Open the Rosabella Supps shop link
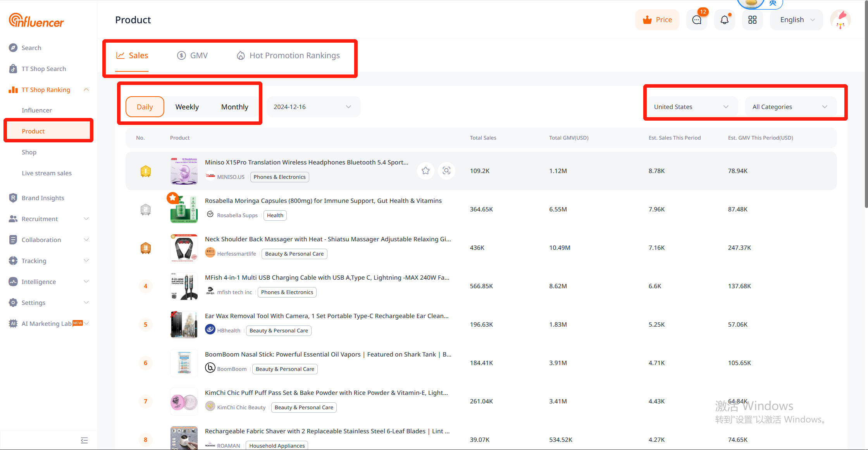 click(237, 215)
